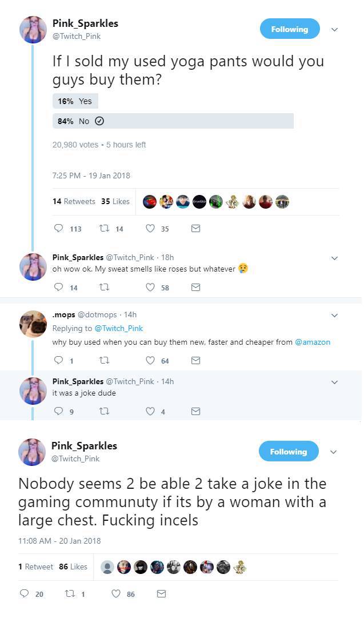This screenshot has width=364, height=622.
Task: Open the @amazon mention
Action: coord(314,342)
